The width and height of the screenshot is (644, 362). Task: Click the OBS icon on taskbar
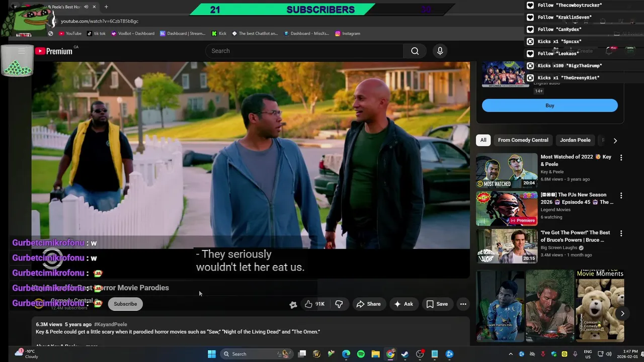coord(420,354)
